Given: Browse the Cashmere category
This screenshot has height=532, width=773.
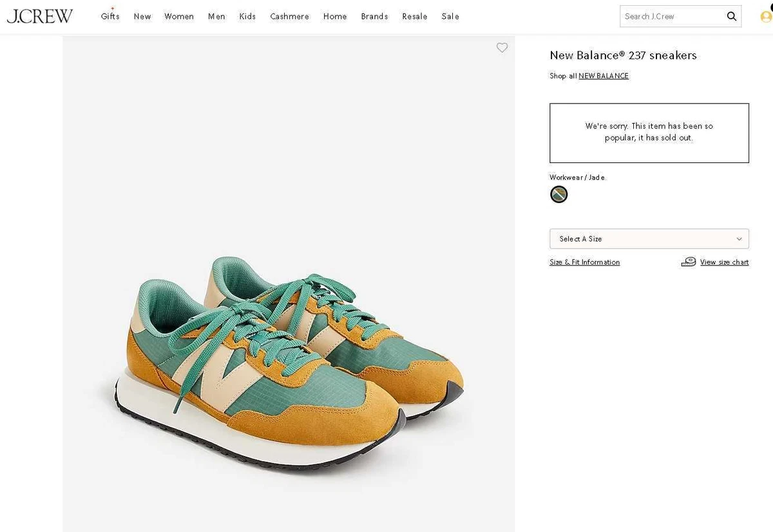Looking at the screenshot, I should [x=289, y=16].
